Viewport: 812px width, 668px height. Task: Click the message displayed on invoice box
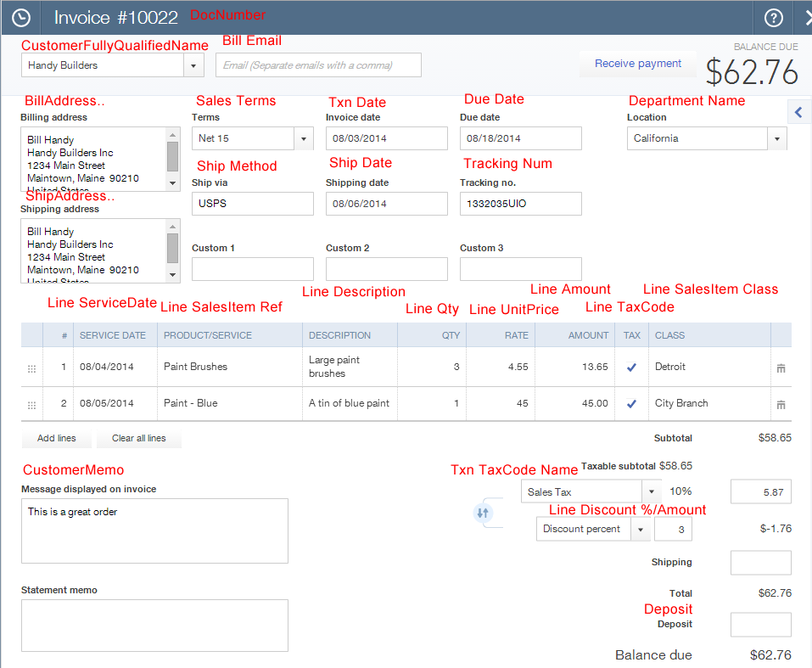[154, 530]
